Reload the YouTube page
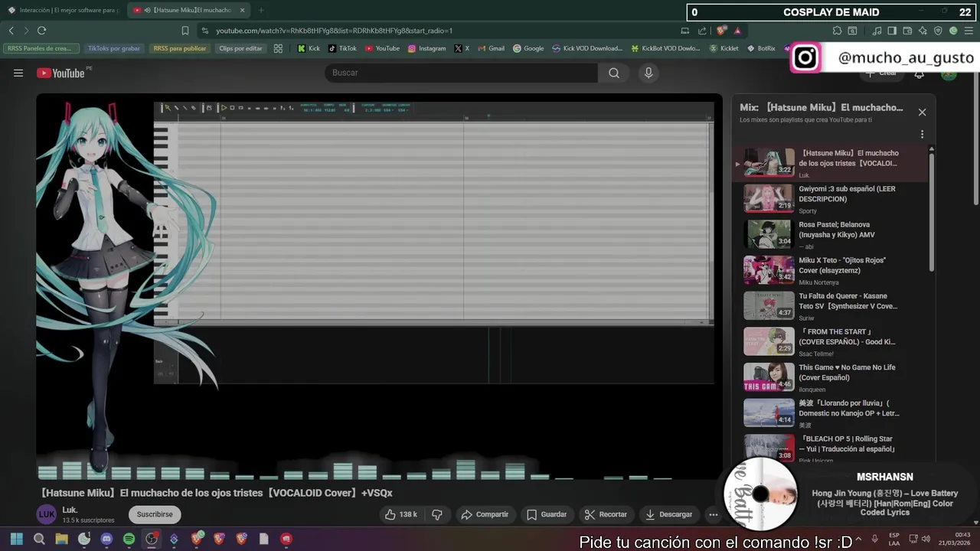 pyautogui.click(x=41, y=31)
